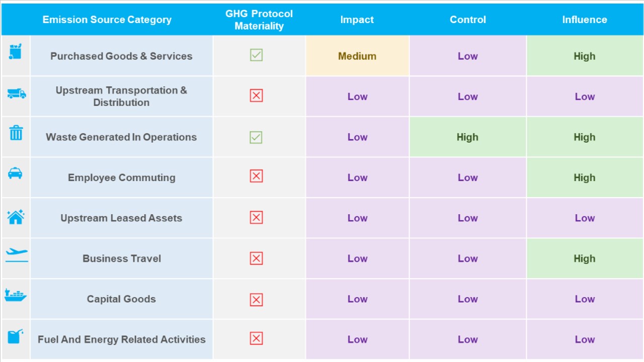Click the airplane icon for Business Travel
This screenshot has height=362, width=644.
point(16,254)
